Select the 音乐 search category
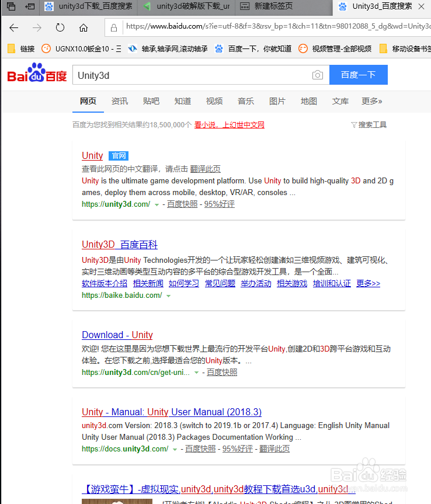This screenshot has width=431, height=504. pyautogui.click(x=245, y=101)
